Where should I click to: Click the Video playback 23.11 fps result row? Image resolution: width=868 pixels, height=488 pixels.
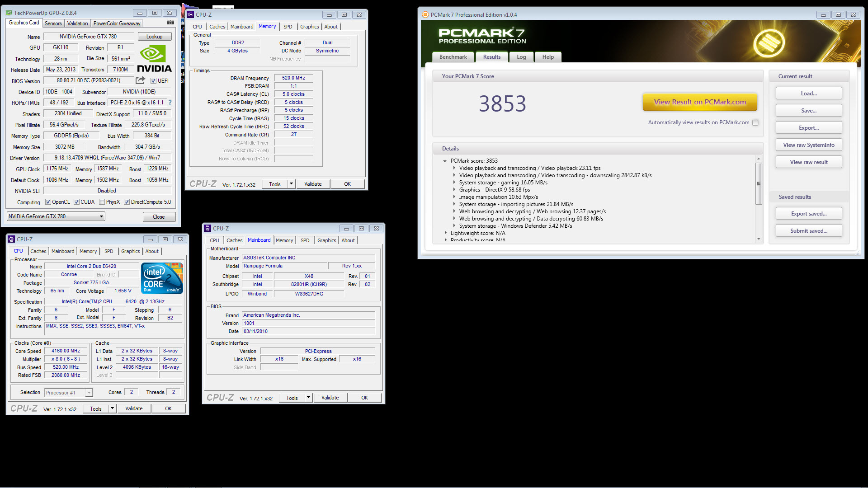(x=529, y=168)
